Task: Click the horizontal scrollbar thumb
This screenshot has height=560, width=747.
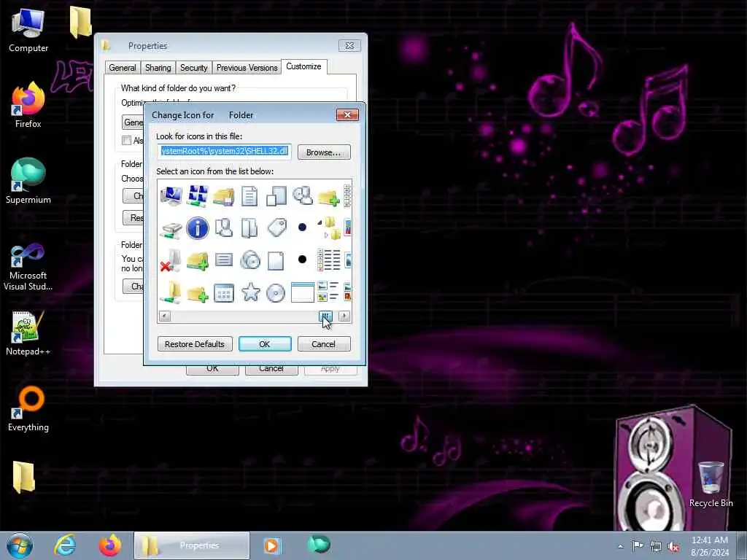Action: [325, 316]
